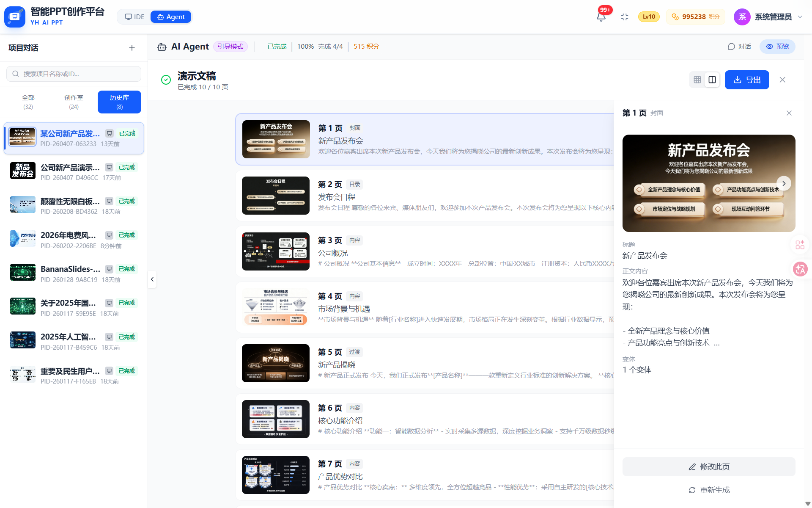Image resolution: width=812 pixels, height=508 pixels.
Task: Close the 第 1 页 detail panel
Action: tap(789, 113)
